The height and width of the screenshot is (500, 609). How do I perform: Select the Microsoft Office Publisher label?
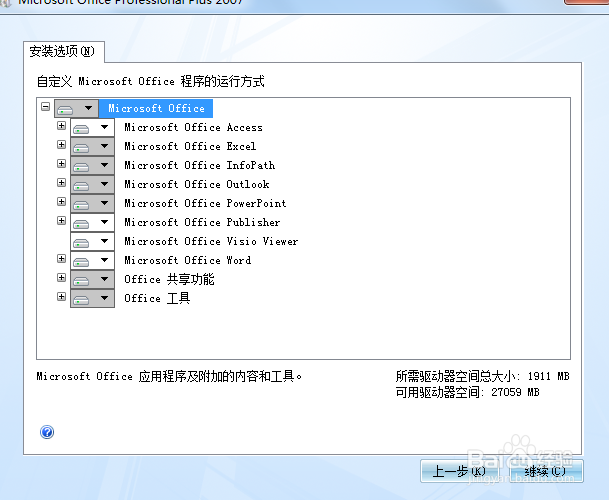[x=202, y=223]
